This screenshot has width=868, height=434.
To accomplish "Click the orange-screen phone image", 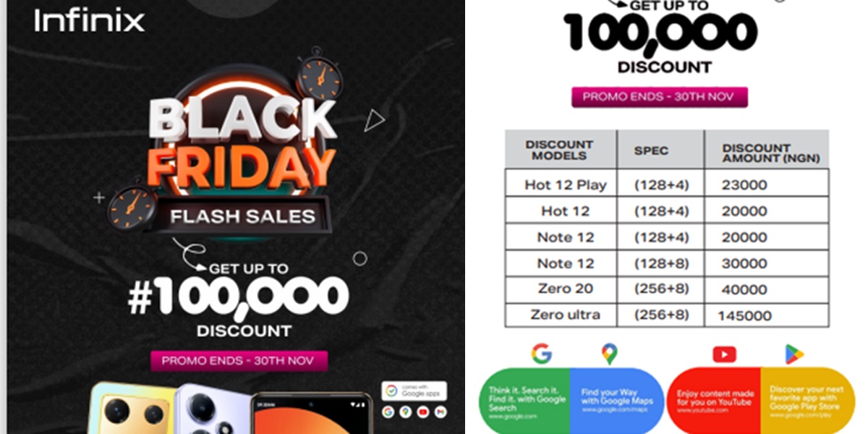I will click(311, 415).
